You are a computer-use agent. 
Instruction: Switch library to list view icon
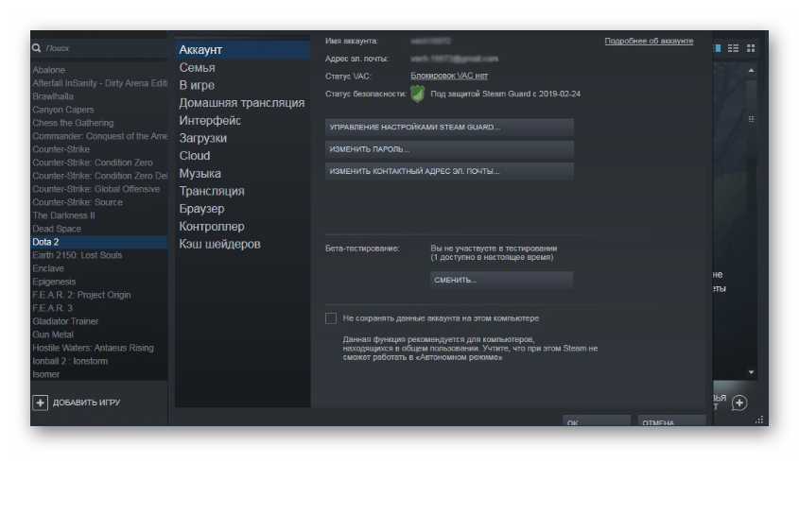click(x=733, y=48)
